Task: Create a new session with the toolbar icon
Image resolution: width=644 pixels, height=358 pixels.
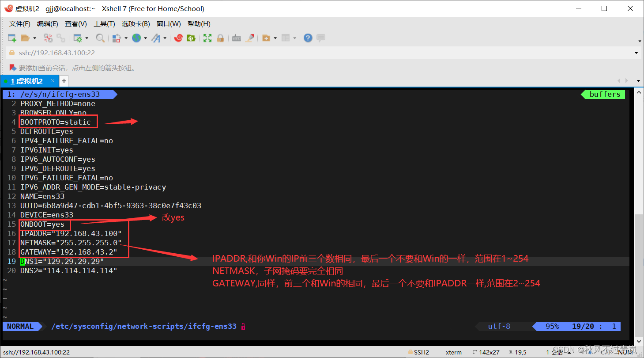Action: click(12, 38)
